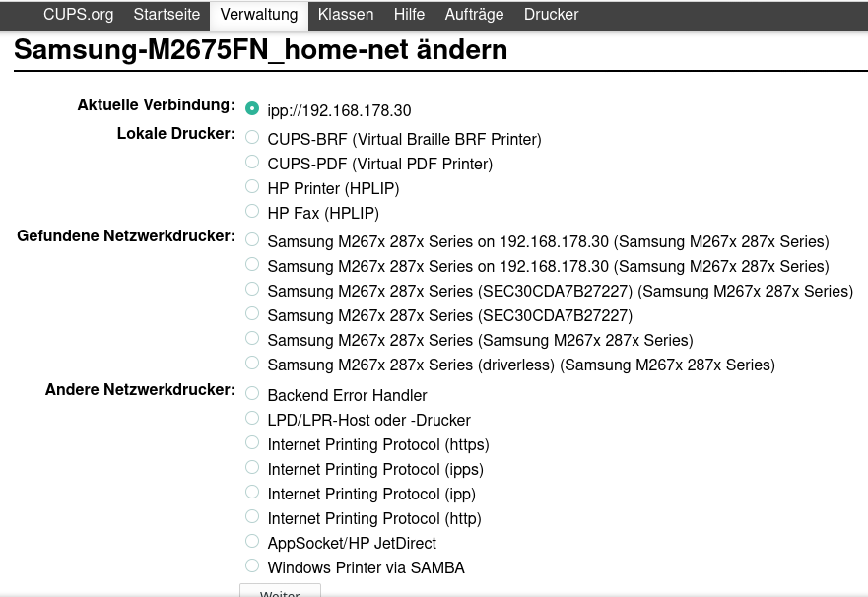Pick Internet Printing Protocol (ipps)

[253, 468]
